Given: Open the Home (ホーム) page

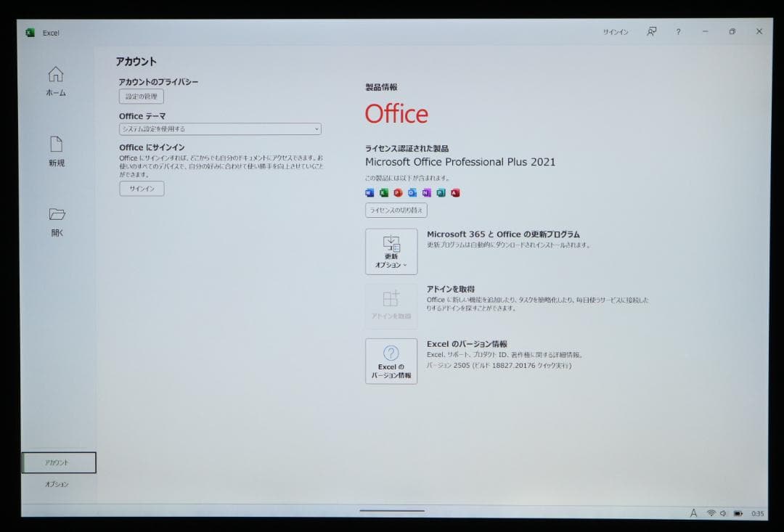Looking at the screenshot, I should (55, 81).
